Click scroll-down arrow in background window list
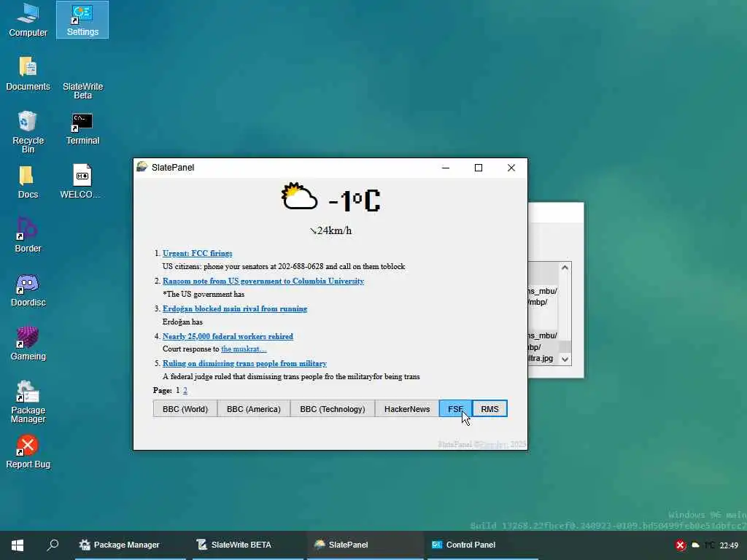747x560 pixels. click(565, 359)
